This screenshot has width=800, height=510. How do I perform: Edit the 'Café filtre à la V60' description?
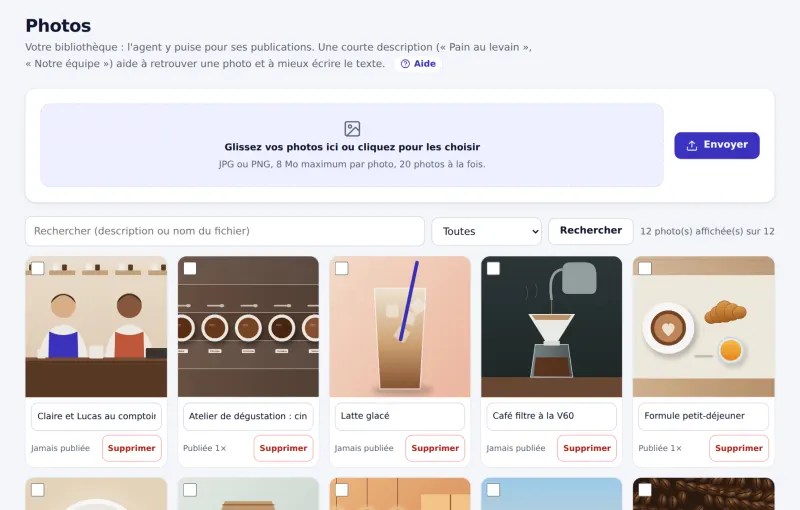coord(552,416)
